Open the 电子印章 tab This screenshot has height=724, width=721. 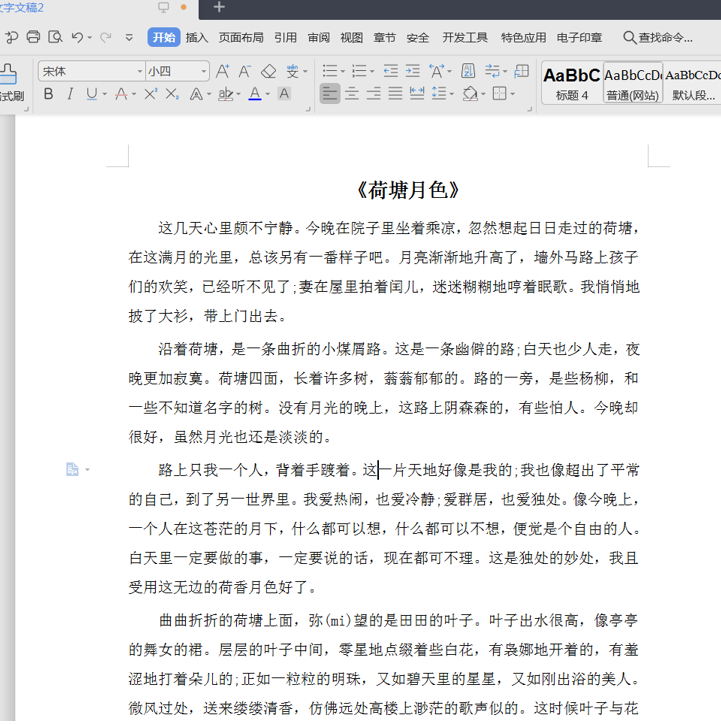(x=579, y=37)
